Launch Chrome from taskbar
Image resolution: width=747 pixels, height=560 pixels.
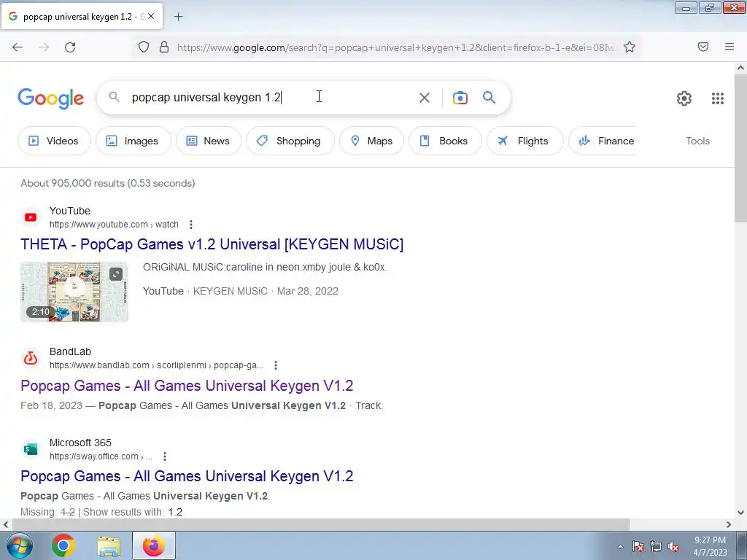(63, 545)
